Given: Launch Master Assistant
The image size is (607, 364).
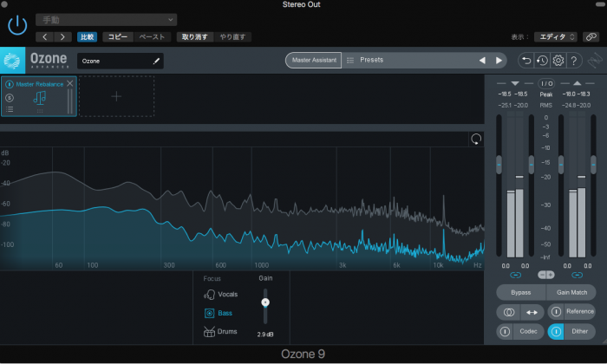Looking at the screenshot, I should coord(314,61).
